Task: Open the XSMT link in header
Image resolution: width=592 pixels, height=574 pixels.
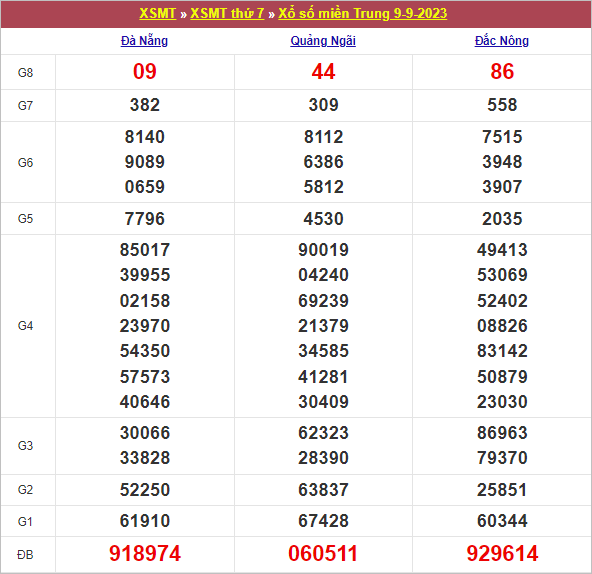Action: [x=157, y=14]
